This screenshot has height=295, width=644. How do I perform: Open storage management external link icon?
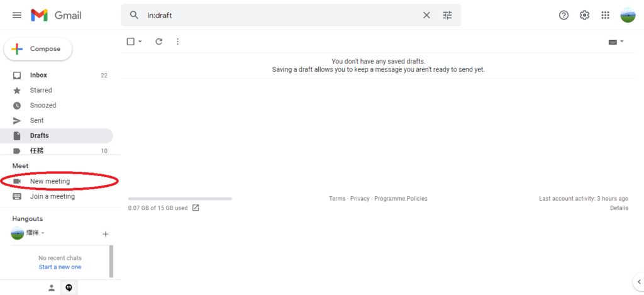pos(196,208)
